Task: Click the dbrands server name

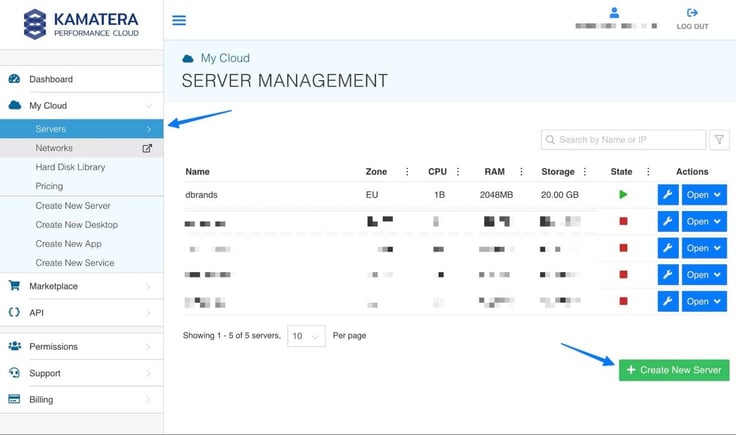Action: 201,195
